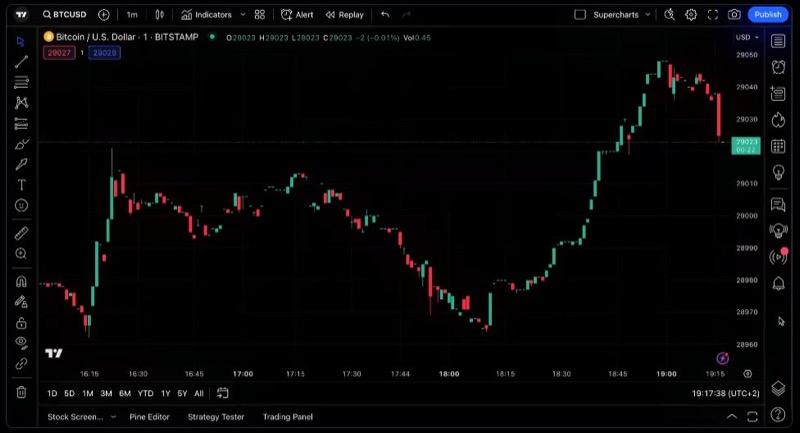Open the Pine Editor tab
Viewport: 800px width, 433px height.
click(151, 417)
